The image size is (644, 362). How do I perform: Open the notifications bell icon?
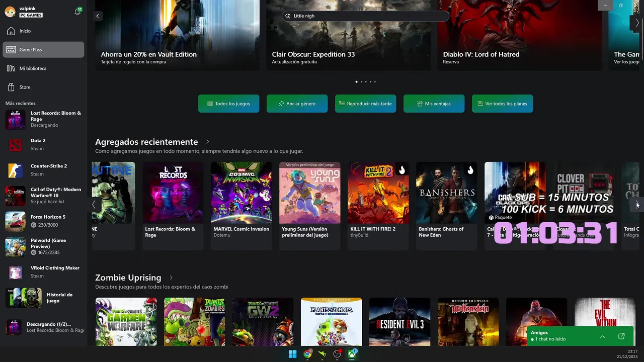77,12
